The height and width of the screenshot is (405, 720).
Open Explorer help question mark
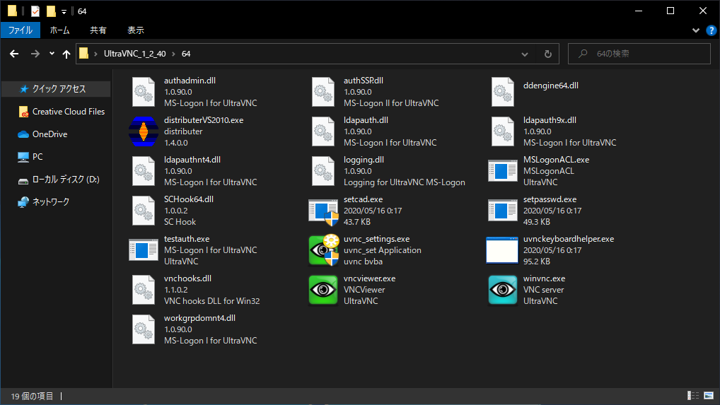711,30
